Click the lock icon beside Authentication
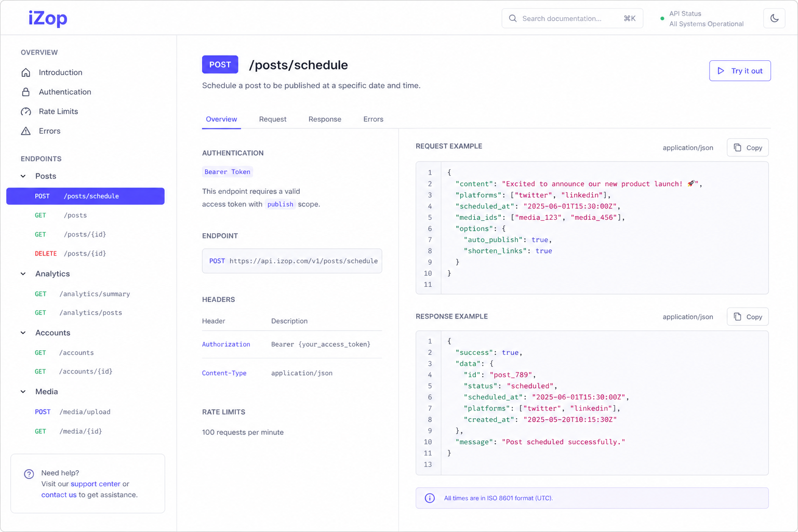Viewport: 798px width, 532px height. tap(26, 92)
